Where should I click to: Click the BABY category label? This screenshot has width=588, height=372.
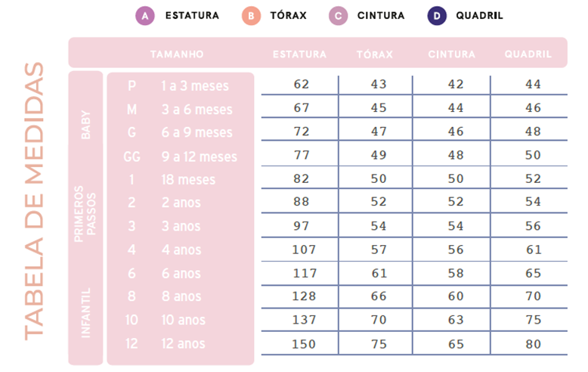pos(86,124)
